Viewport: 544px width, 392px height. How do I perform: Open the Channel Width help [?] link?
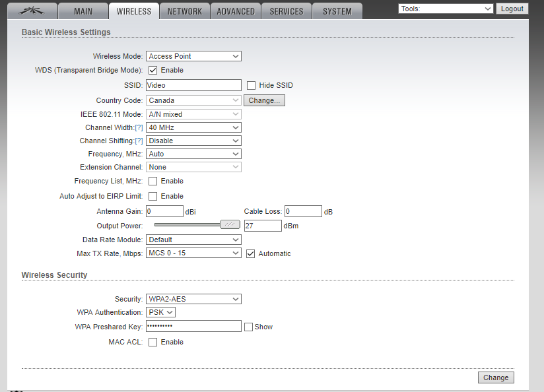click(x=139, y=127)
